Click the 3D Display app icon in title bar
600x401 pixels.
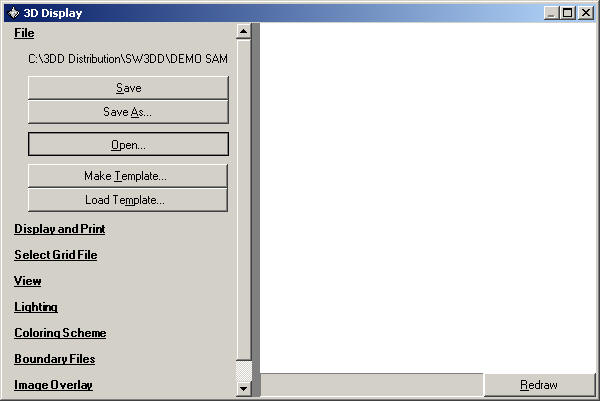tap(13, 13)
